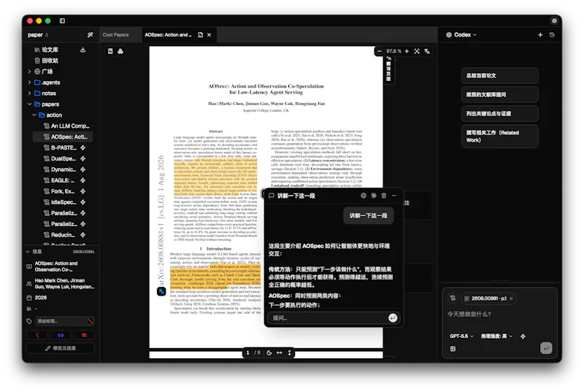Click the gray circle icon in chat popup header
The width and height of the screenshot is (584, 392).
(364, 196)
